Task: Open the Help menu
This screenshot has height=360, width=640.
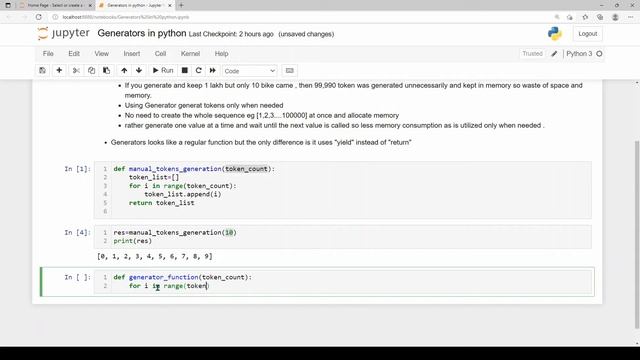Action: (222, 53)
